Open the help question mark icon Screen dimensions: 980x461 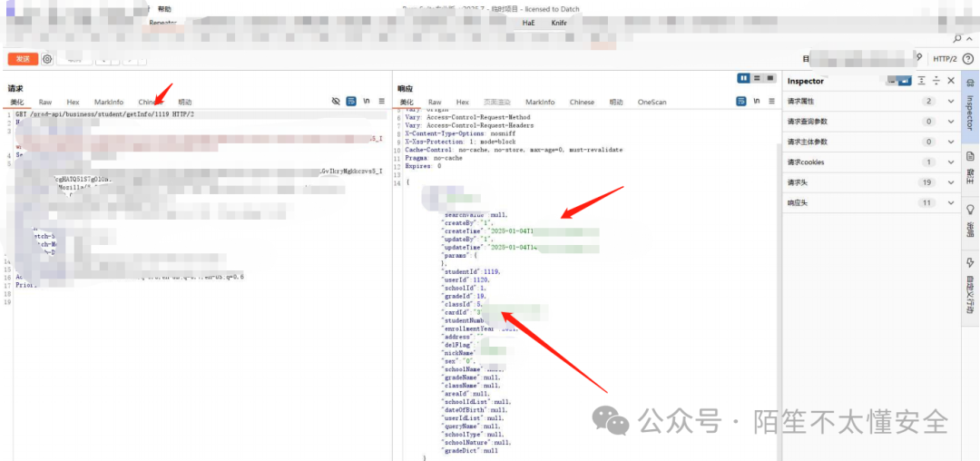point(968,59)
